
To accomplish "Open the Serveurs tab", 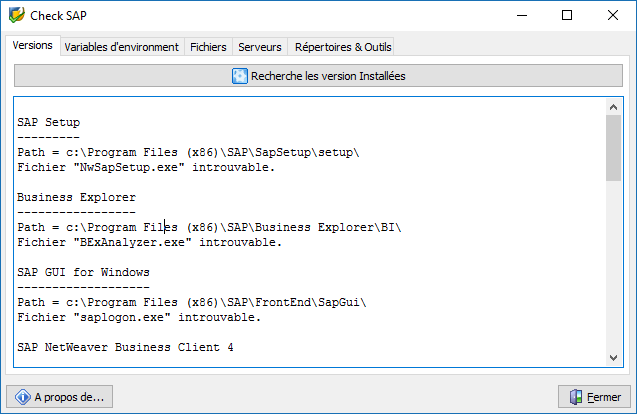I will [260, 47].
